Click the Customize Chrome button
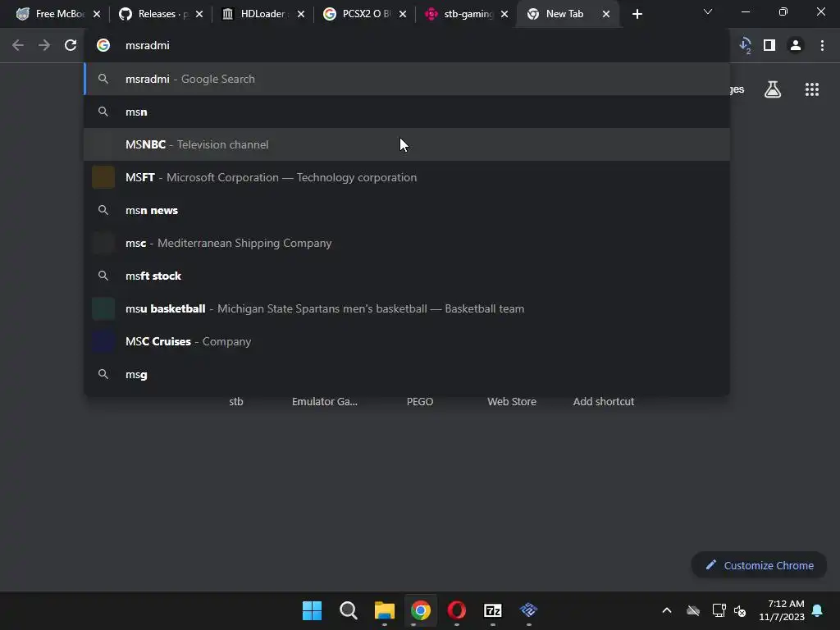This screenshot has height=630, width=840. tap(759, 565)
